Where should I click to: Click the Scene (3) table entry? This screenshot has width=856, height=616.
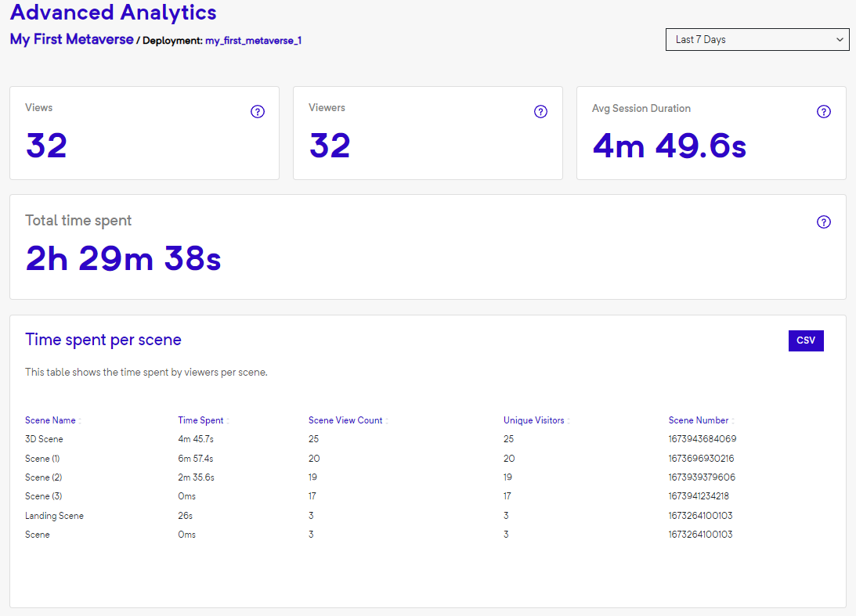[43, 496]
